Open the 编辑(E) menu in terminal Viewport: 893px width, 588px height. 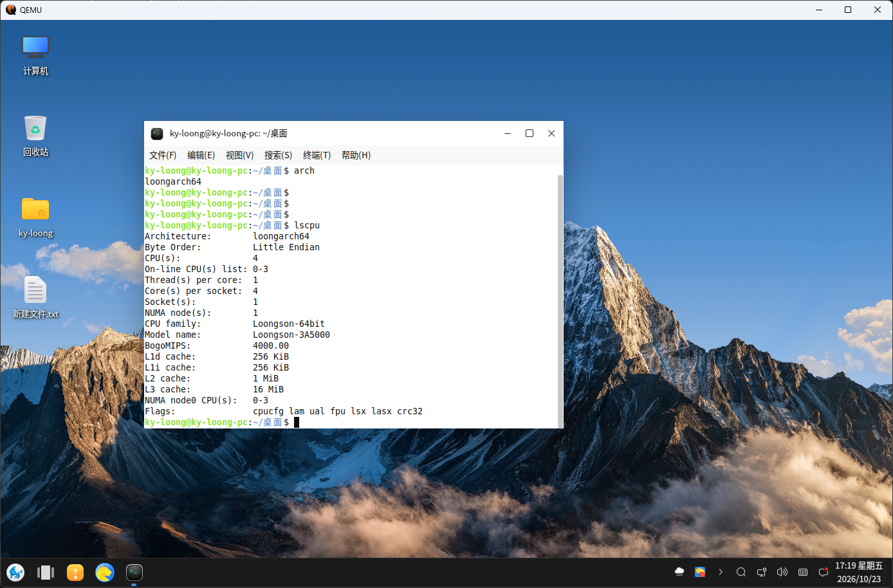tap(201, 155)
